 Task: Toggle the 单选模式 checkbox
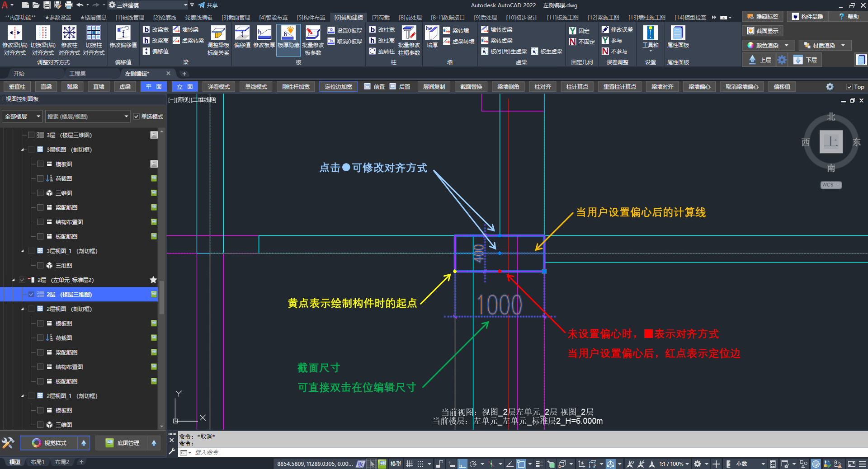coord(137,117)
